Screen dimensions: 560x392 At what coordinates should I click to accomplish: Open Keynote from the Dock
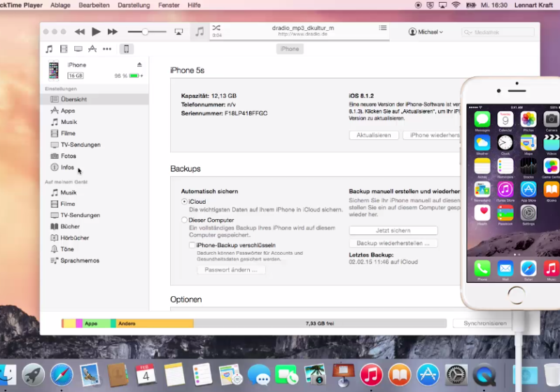(x=343, y=374)
